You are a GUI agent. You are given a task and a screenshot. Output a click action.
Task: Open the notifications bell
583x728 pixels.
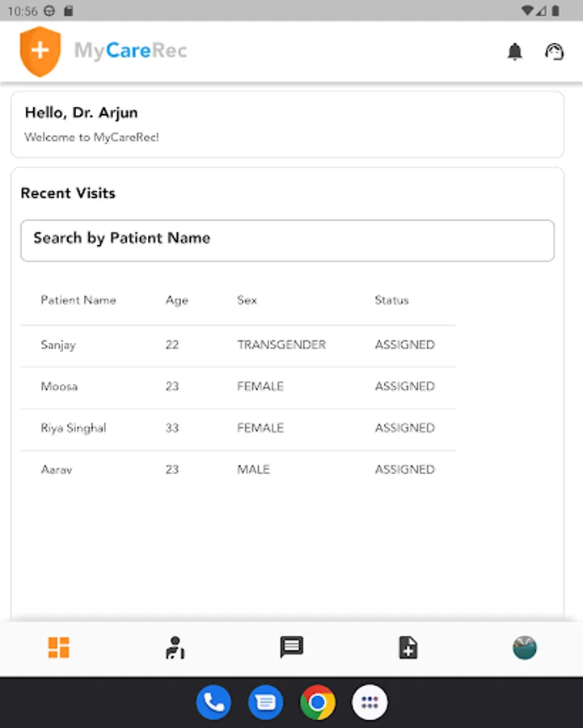click(x=514, y=52)
